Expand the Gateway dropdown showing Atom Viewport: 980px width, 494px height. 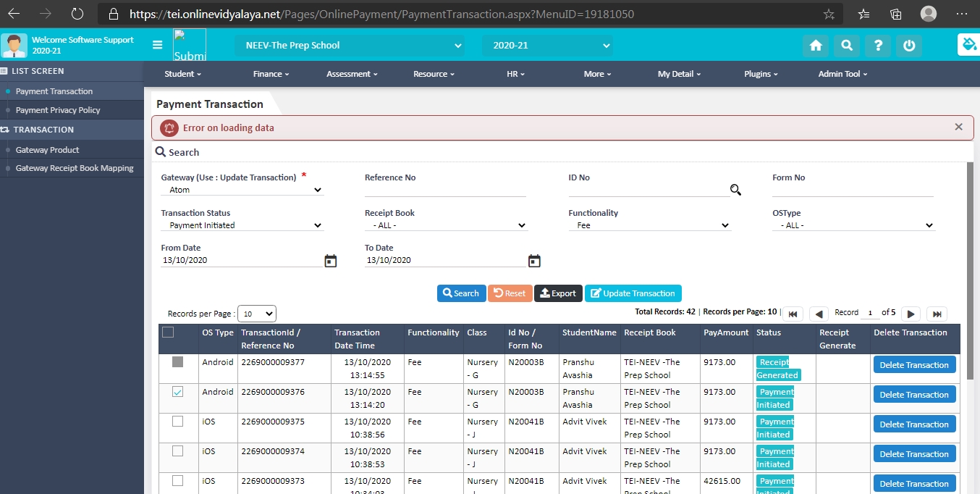coord(242,190)
